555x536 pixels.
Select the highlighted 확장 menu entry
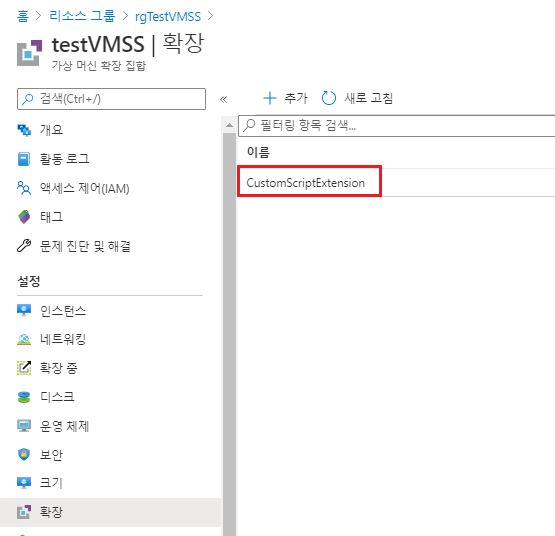[x=110, y=512]
